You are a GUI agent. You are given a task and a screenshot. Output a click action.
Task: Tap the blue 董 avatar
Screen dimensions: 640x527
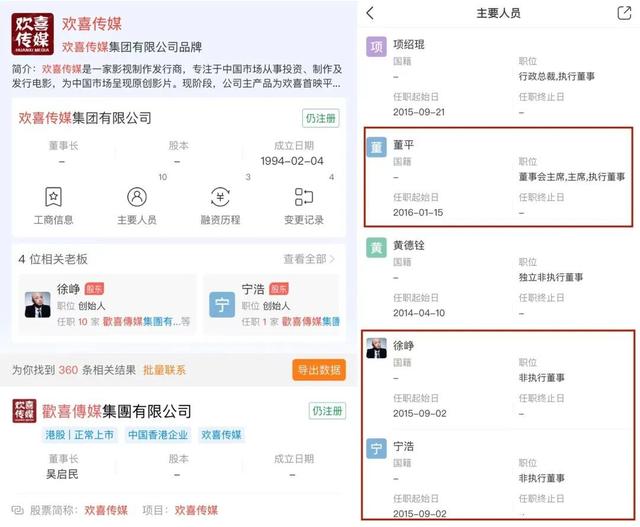376,147
